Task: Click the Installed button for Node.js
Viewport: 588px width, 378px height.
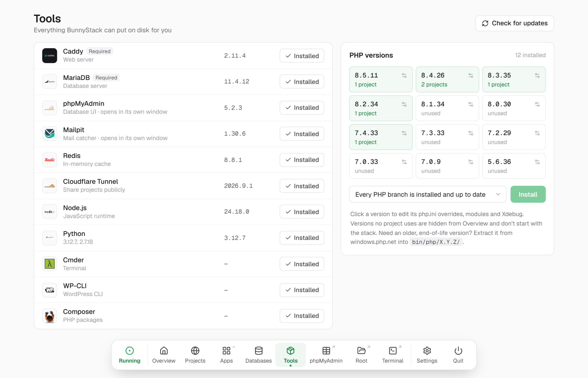Action: 302,212
